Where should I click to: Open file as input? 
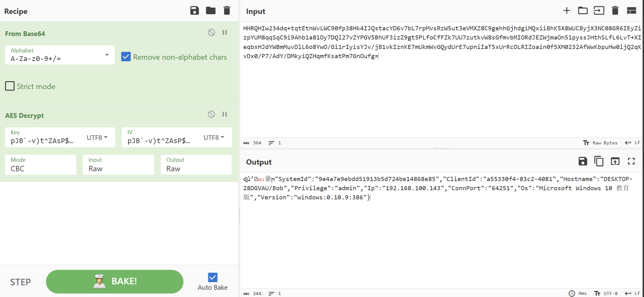click(x=599, y=10)
